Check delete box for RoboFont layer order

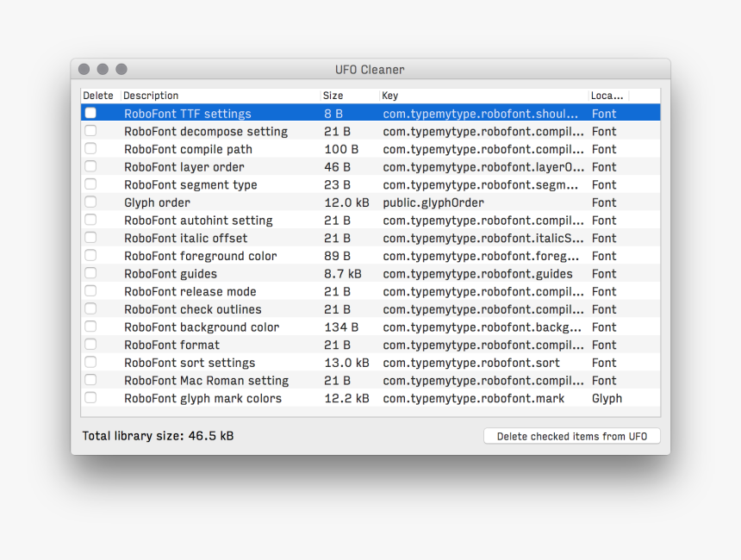click(x=90, y=166)
